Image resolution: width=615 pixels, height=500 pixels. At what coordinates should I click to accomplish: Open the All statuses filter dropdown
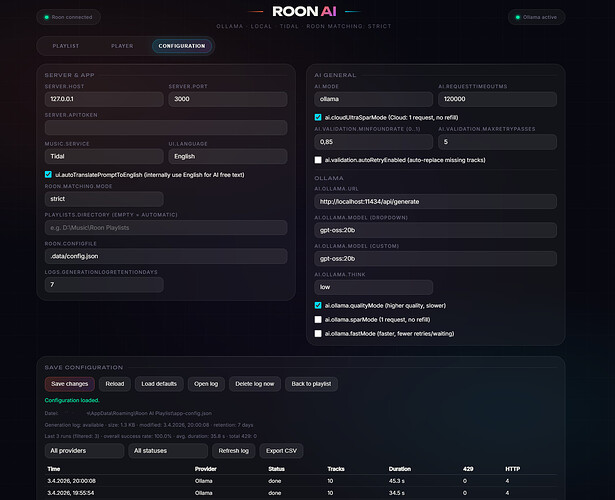coord(168,451)
